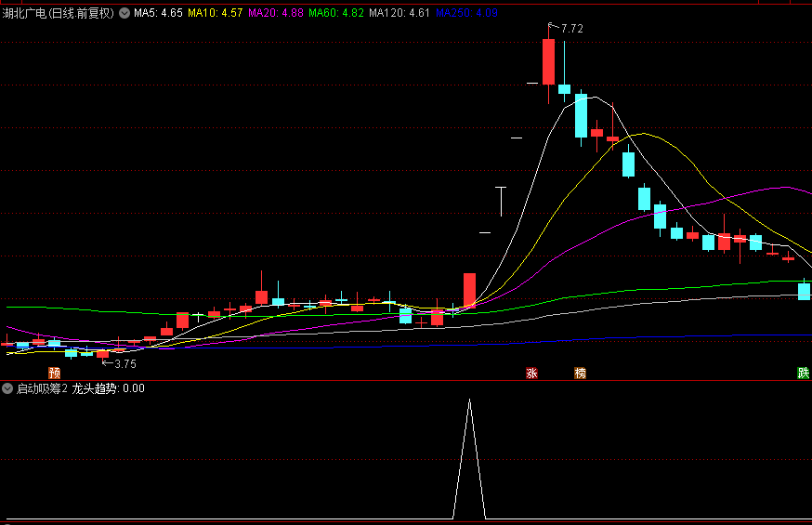Click the white spike peak in indicator panel

coord(470,400)
